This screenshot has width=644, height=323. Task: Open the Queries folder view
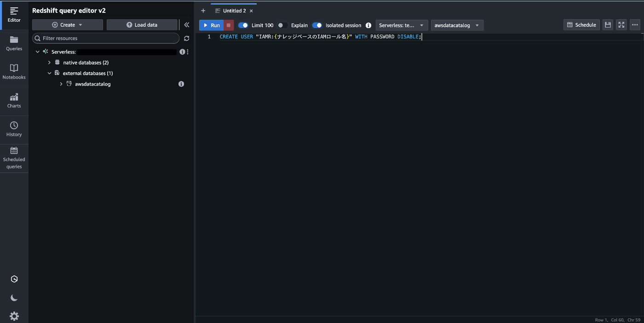click(14, 43)
